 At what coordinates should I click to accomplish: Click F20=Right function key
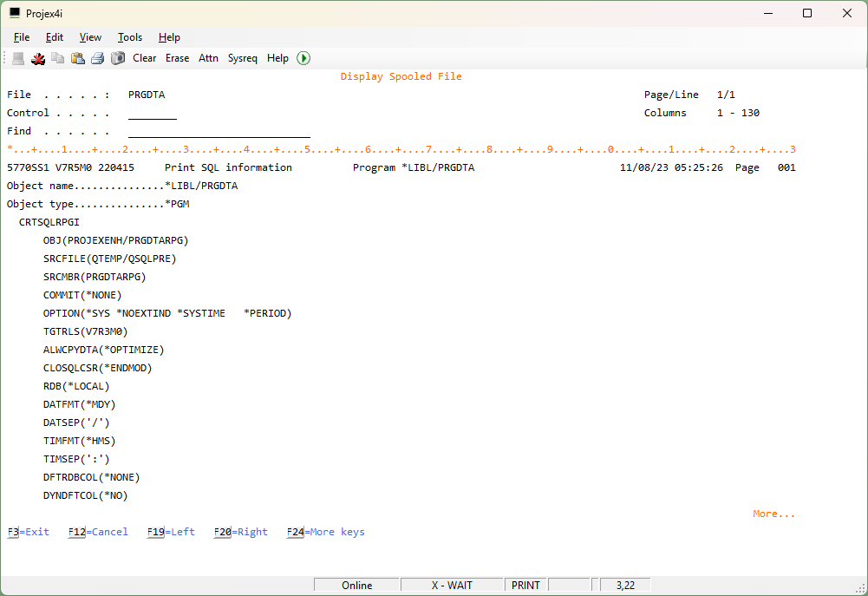241,533
